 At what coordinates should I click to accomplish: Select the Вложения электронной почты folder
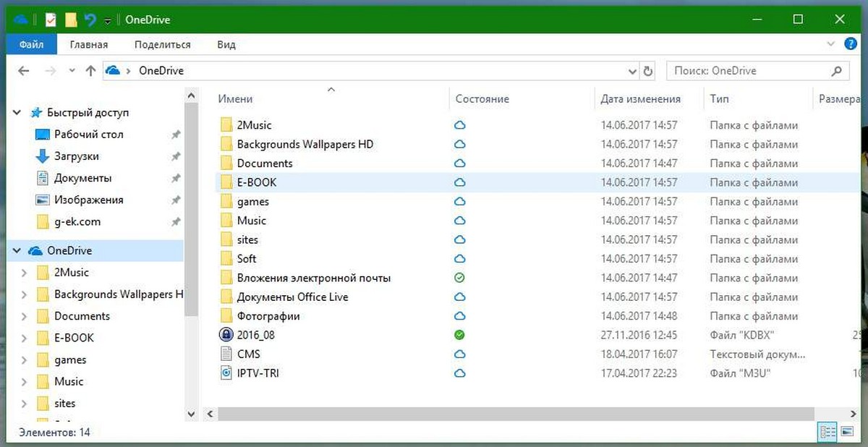314,278
